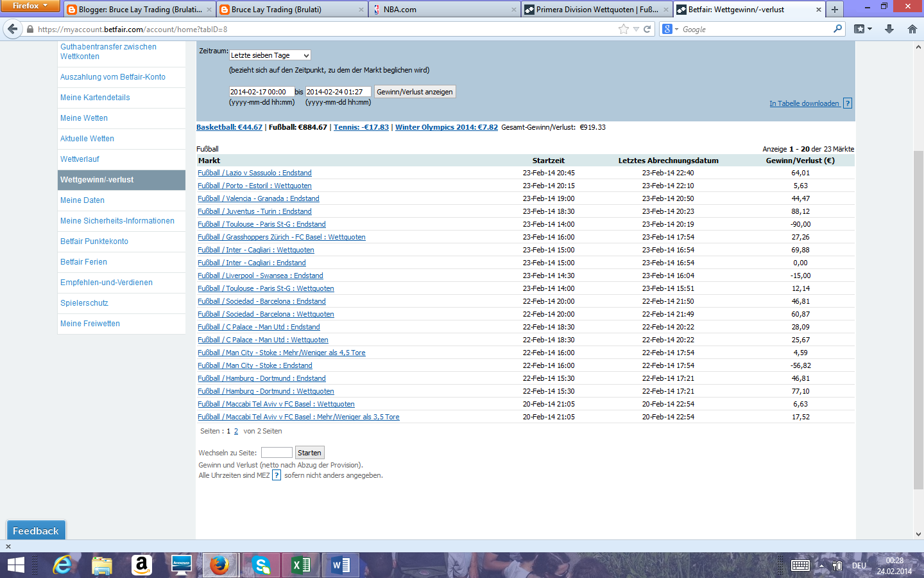Close the Bruce Lay Trading (Brulati) tab
The width and height of the screenshot is (924, 578).
click(361, 10)
